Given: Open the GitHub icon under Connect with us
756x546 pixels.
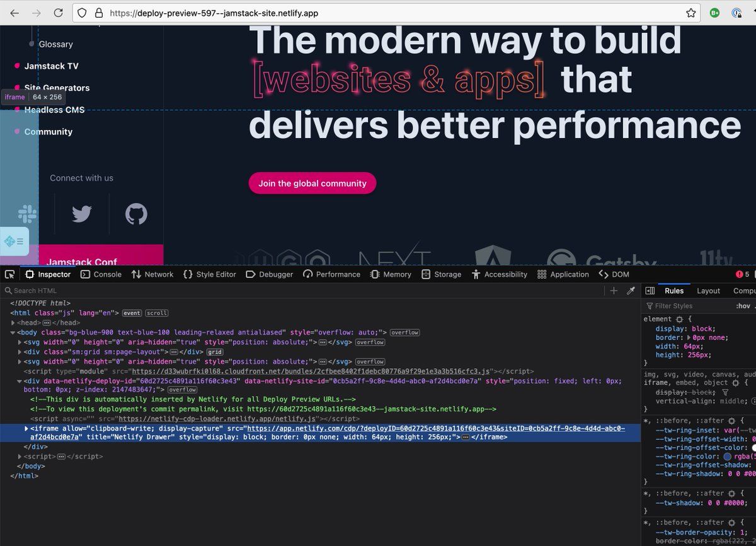Looking at the screenshot, I should [136, 214].
